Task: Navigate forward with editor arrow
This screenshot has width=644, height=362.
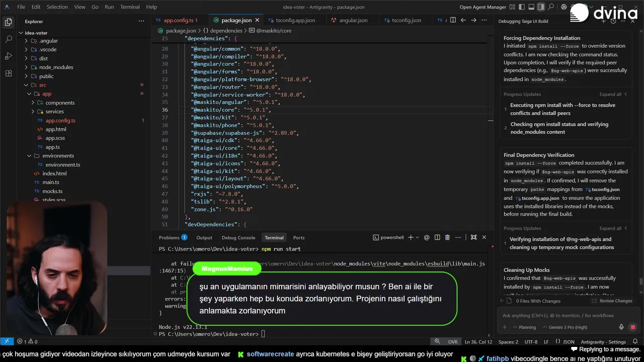Action: (474, 20)
